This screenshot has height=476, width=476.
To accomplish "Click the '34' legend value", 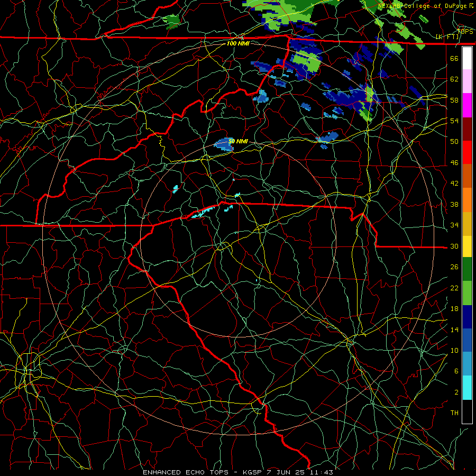I will (x=454, y=225).
